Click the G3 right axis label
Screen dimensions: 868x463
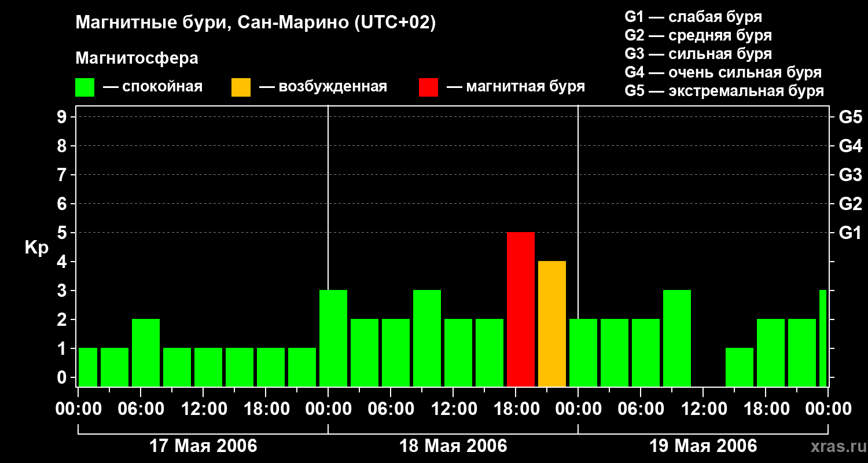click(850, 175)
